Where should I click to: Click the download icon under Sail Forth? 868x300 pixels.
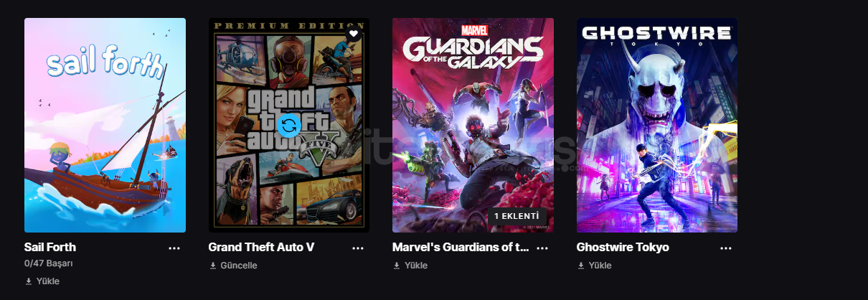tap(29, 281)
